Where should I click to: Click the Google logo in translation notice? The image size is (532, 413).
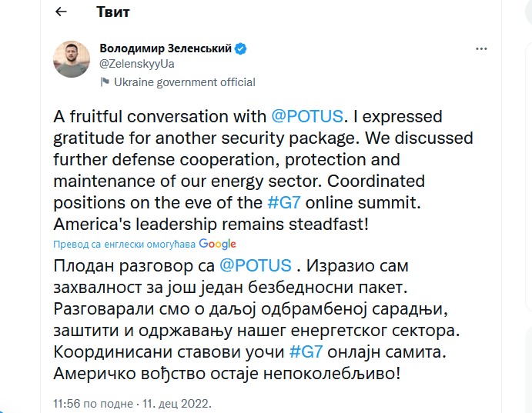(217, 244)
